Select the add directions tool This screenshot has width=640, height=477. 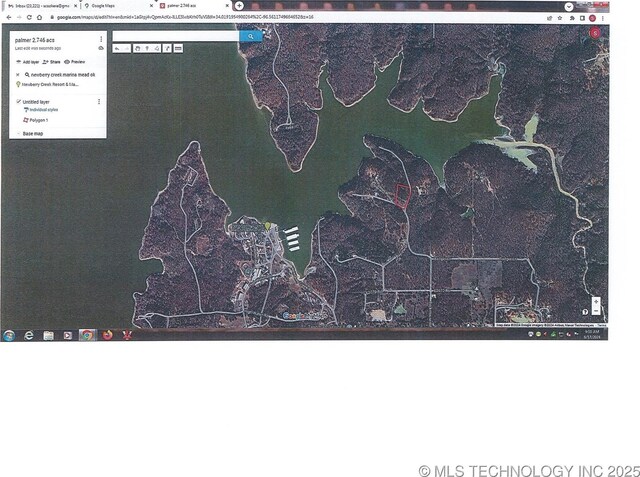pos(167,49)
